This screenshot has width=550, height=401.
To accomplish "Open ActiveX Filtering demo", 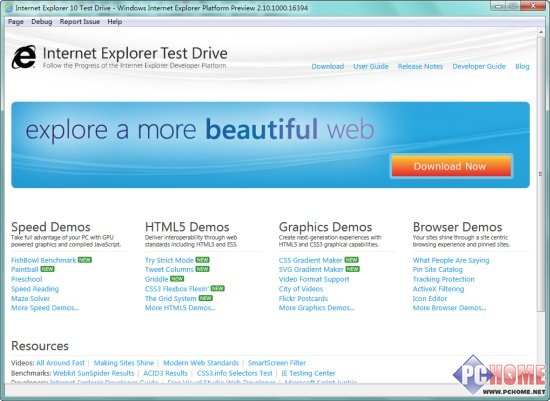I will pyautogui.click(x=438, y=289).
